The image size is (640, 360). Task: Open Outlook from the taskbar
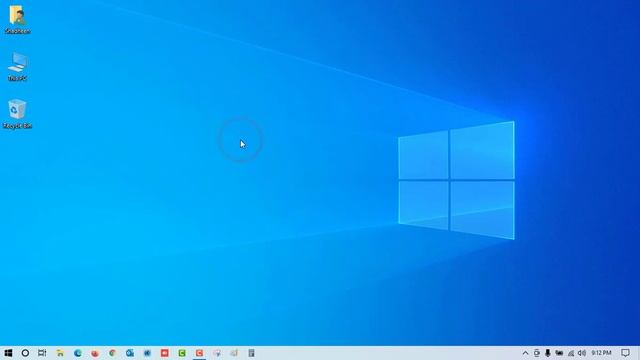point(130,353)
